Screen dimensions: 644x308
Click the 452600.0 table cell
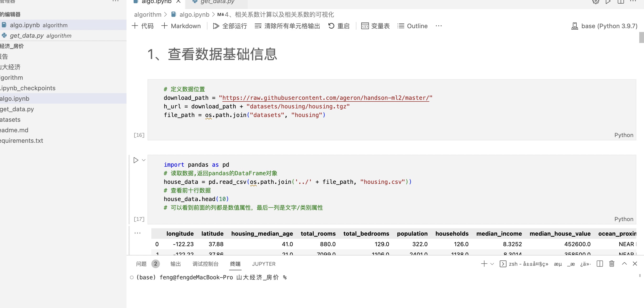(577, 244)
